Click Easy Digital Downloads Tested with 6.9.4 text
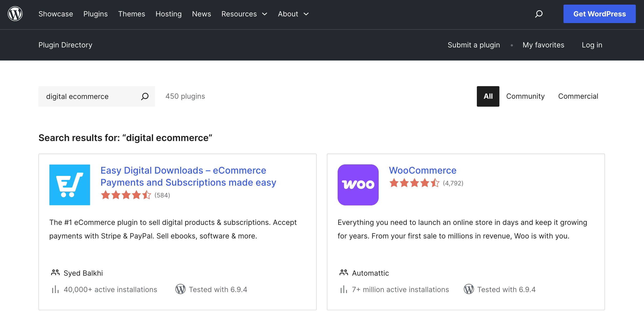Image resolution: width=644 pixels, height=320 pixels. [x=218, y=289]
